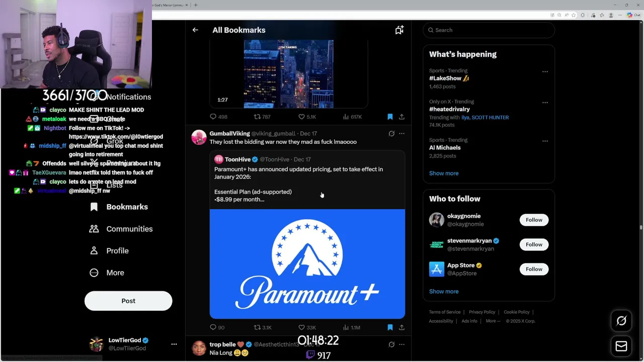Open more options for #heatedrivalry trend

545,103
